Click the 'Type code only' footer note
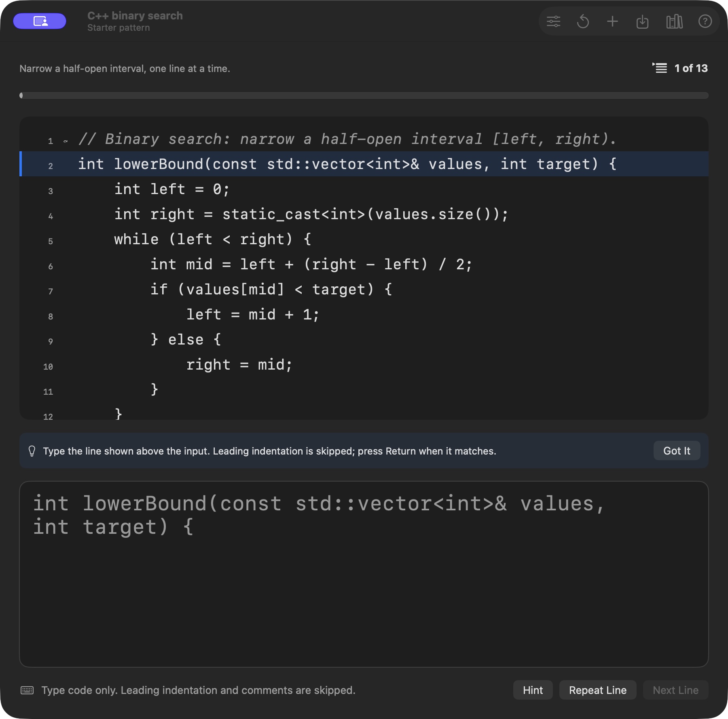 pyautogui.click(x=198, y=690)
